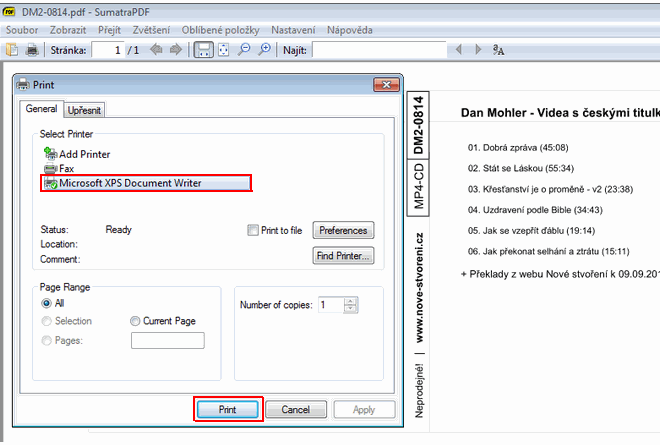The width and height of the screenshot is (660, 445).
Task: Decrease the number of copies
Action: (x=350, y=309)
